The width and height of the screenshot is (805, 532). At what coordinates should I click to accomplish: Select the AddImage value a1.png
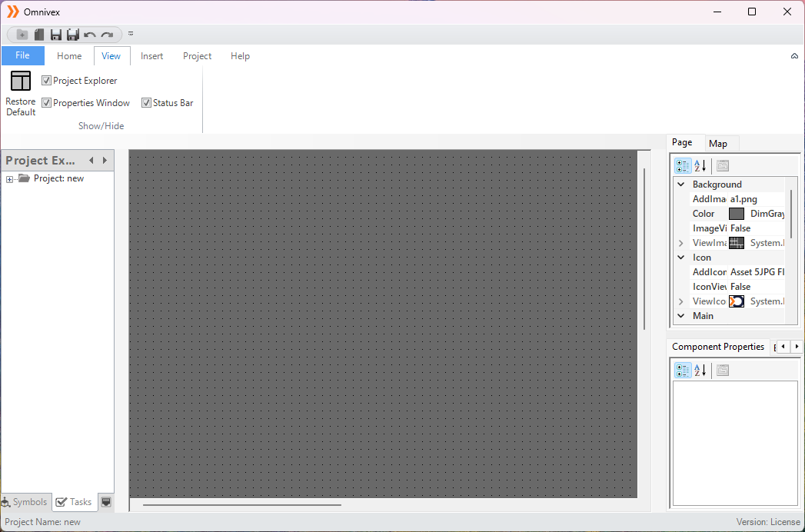pyautogui.click(x=756, y=199)
